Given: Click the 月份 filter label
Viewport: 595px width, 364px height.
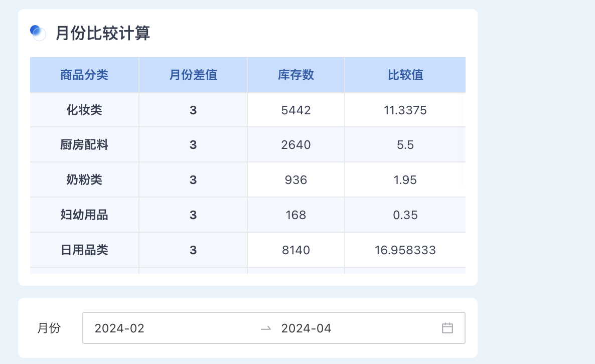Looking at the screenshot, I should point(49,327).
